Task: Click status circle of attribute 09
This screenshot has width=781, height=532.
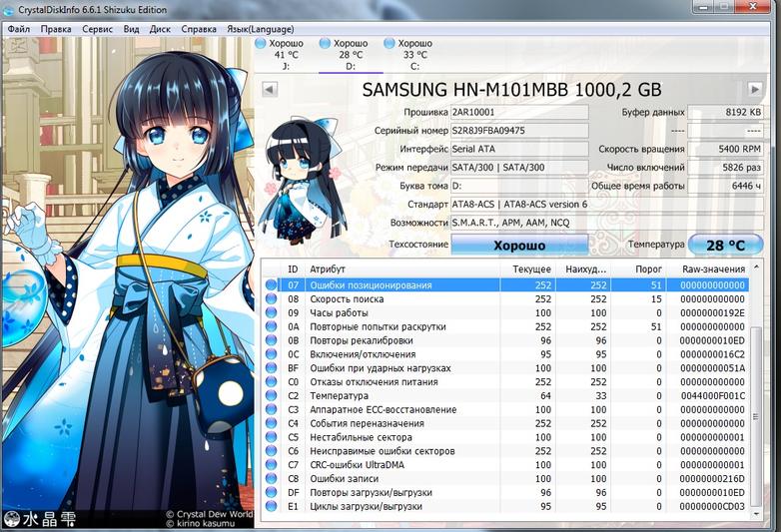Action: (x=271, y=313)
